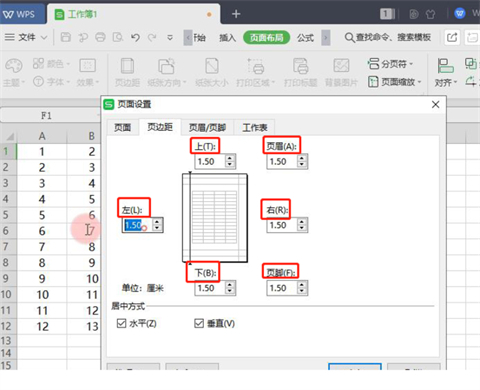
Task: Open Print Preview icon in quick toolbar
Action: coord(118,37)
